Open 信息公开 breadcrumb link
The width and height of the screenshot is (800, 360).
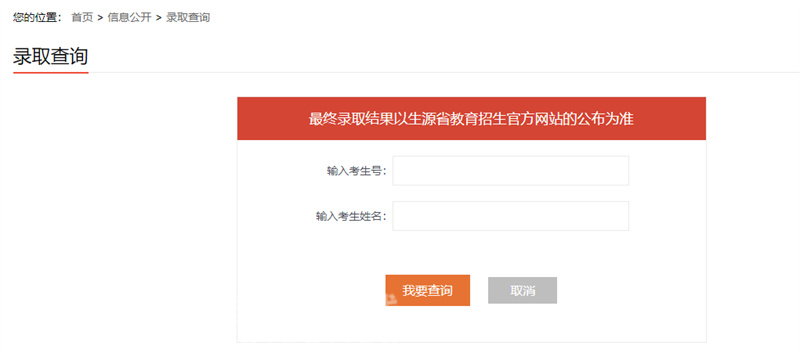(x=130, y=18)
